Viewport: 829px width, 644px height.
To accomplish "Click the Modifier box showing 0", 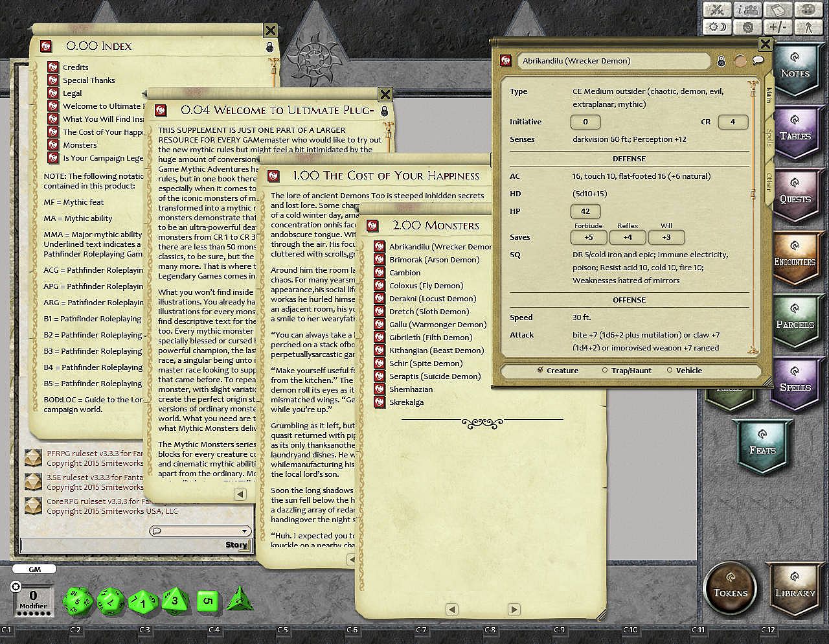I will 33,597.
